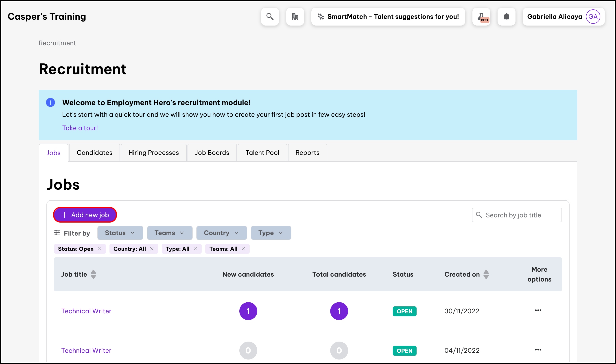Sort by Created on arrows

486,274
